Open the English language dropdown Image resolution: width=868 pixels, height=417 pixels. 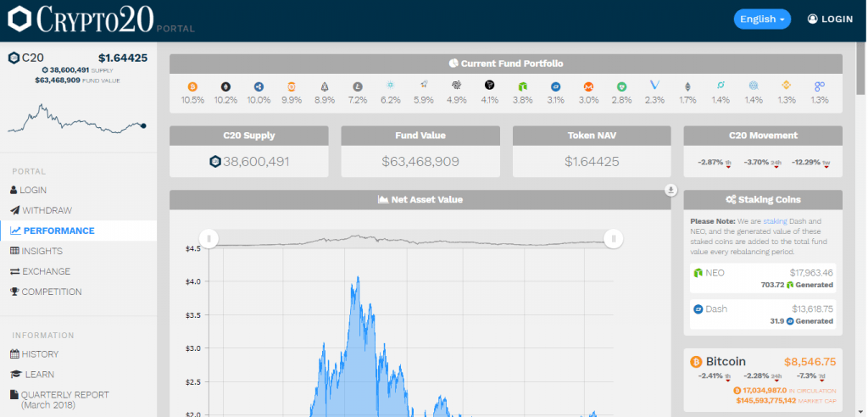762,19
